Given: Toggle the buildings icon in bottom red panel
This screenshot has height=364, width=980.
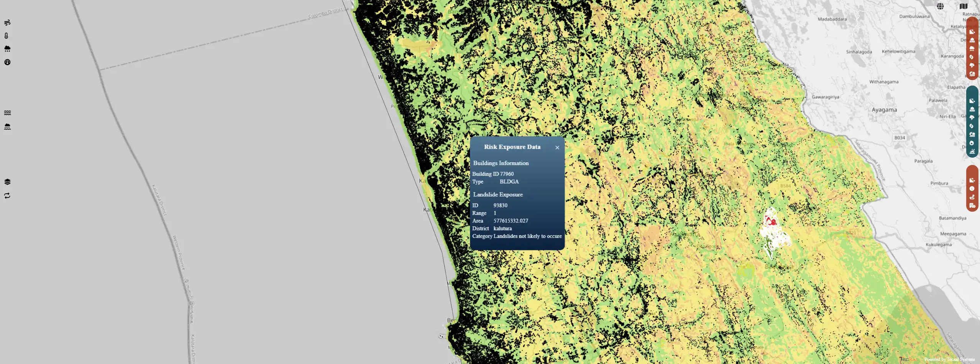Looking at the screenshot, I should tap(972, 206).
